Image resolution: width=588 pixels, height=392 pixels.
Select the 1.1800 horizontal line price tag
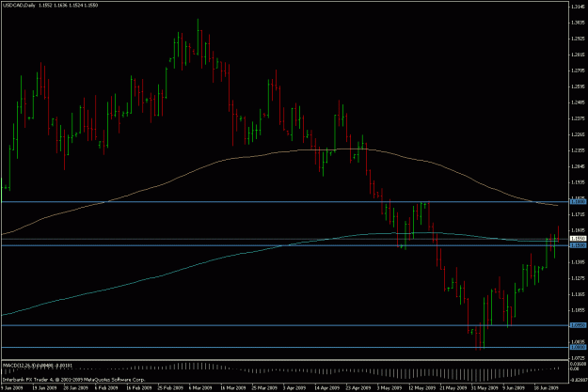[578, 202]
